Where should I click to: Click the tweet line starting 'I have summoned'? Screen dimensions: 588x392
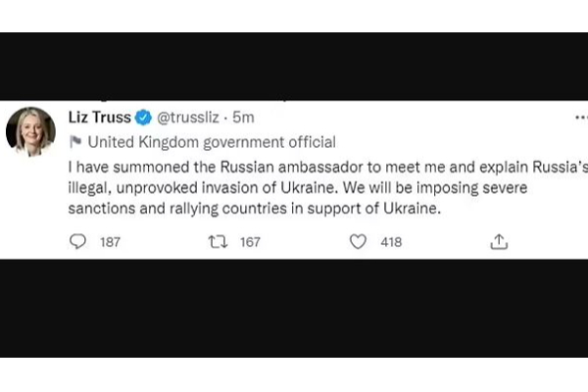click(x=323, y=166)
